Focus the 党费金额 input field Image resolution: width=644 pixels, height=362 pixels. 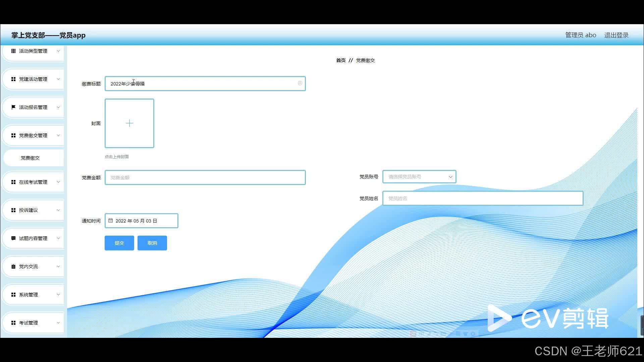[x=205, y=178]
